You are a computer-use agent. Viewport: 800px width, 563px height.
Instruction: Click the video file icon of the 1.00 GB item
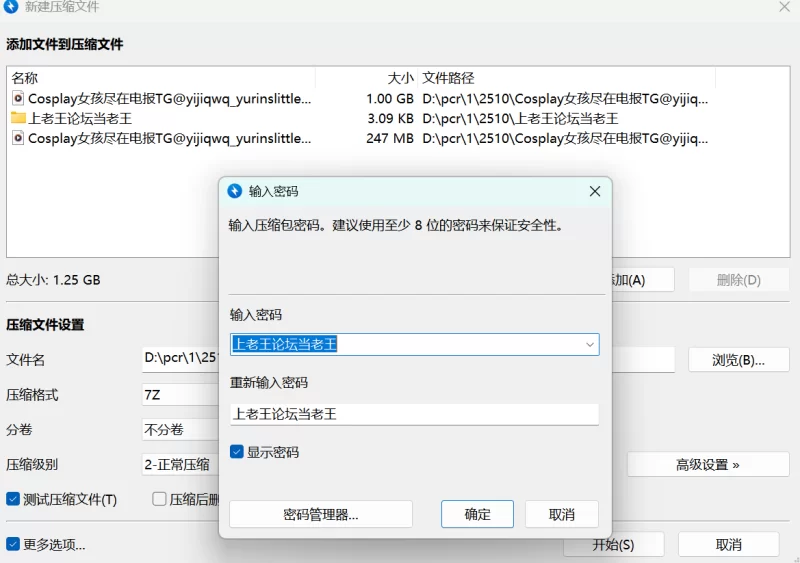18,98
